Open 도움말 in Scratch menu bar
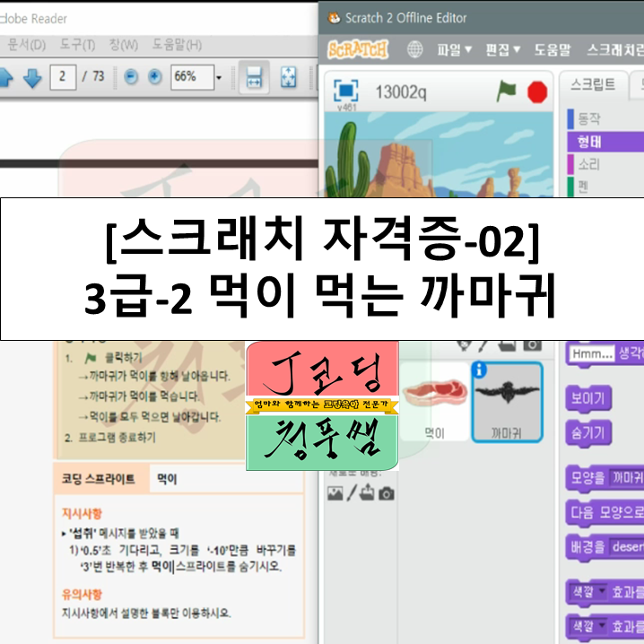The height and width of the screenshot is (644, 644). coord(553,49)
